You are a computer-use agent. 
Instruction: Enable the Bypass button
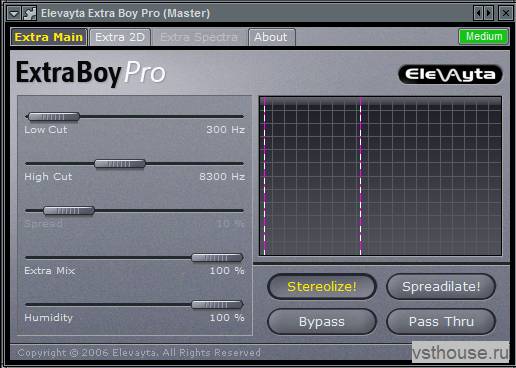322,322
